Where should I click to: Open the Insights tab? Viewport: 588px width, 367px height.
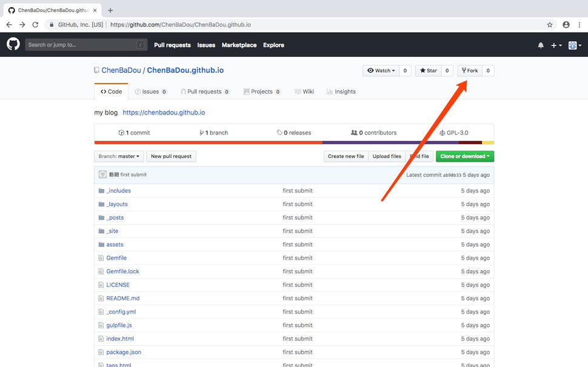341,91
